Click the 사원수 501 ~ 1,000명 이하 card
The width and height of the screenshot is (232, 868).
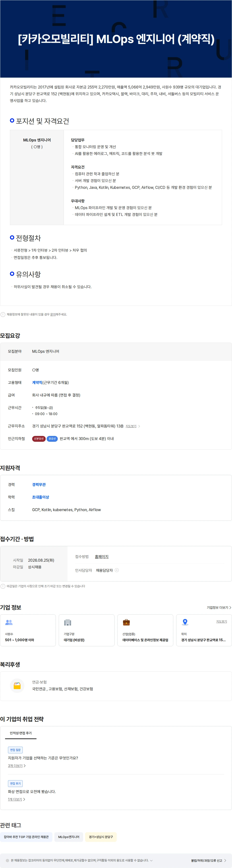pos(28,630)
